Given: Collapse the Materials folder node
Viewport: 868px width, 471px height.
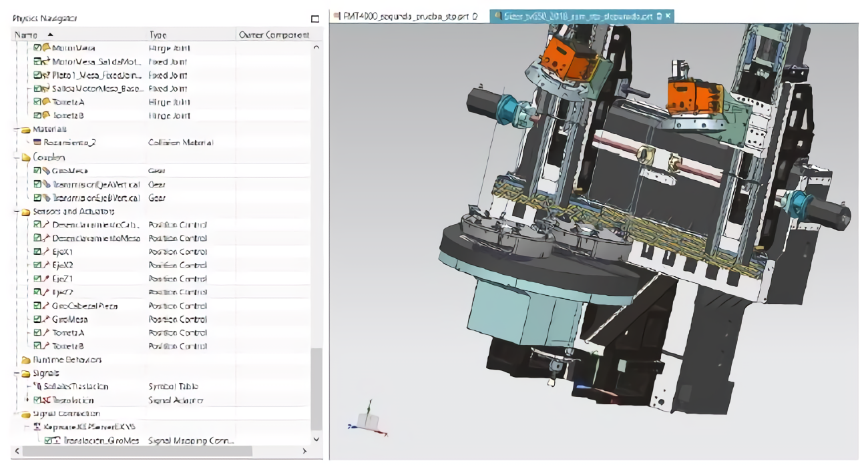Looking at the screenshot, I should tap(17, 129).
